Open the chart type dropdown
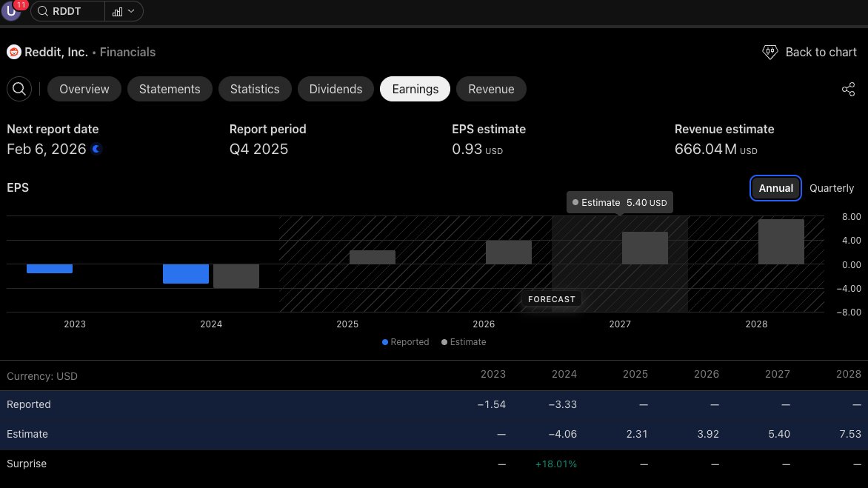Viewport: 868px width, 488px height. click(124, 11)
